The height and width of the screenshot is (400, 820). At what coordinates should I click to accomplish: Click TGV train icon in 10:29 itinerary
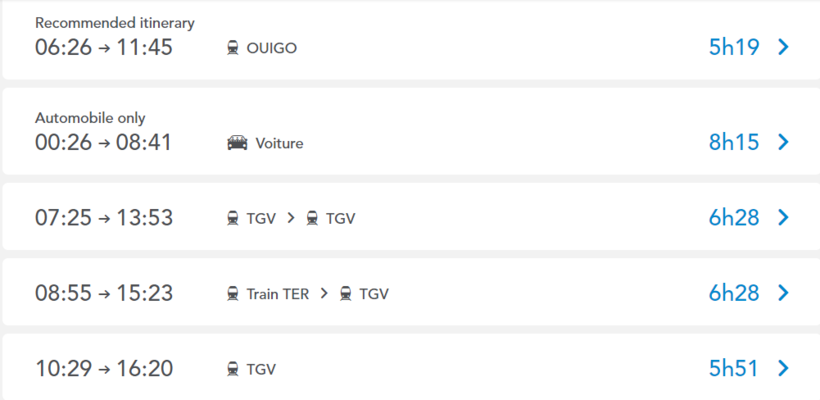[x=233, y=369]
